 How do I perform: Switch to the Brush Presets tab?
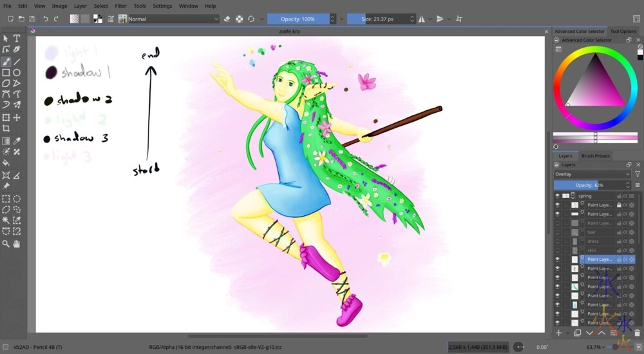click(x=596, y=156)
